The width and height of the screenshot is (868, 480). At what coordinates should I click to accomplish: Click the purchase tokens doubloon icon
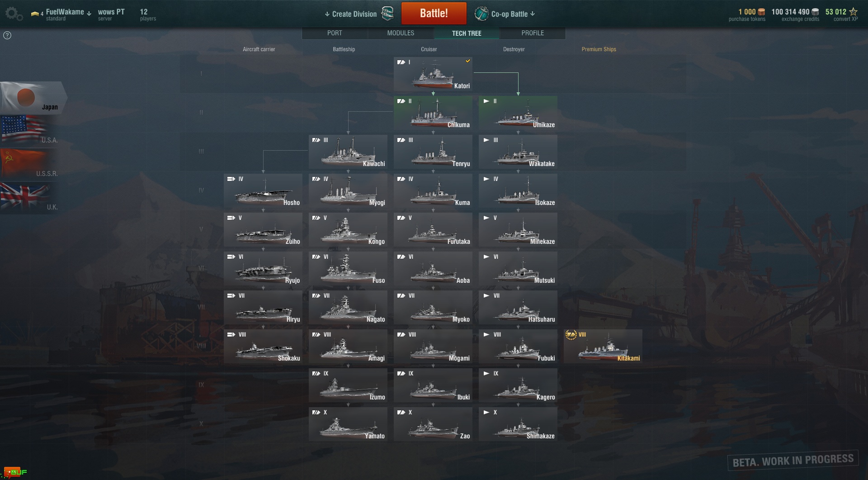coord(761,12)
